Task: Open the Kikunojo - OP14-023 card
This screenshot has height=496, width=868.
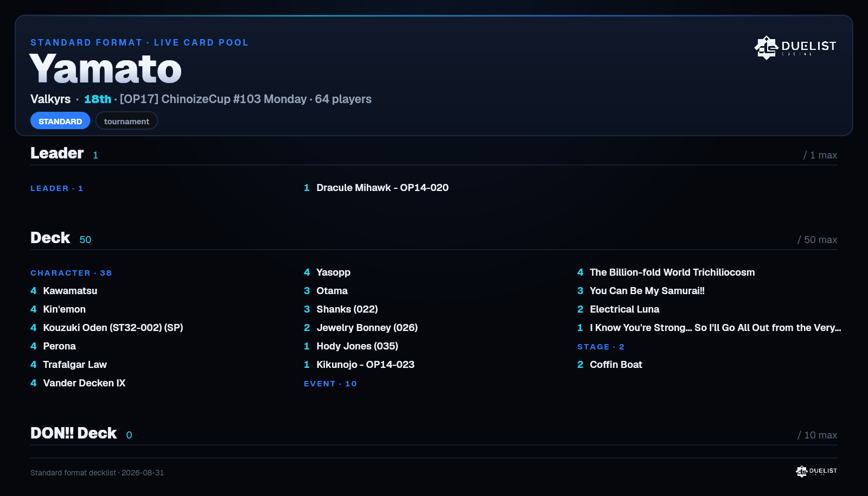Action: click(x=359, y=365)
